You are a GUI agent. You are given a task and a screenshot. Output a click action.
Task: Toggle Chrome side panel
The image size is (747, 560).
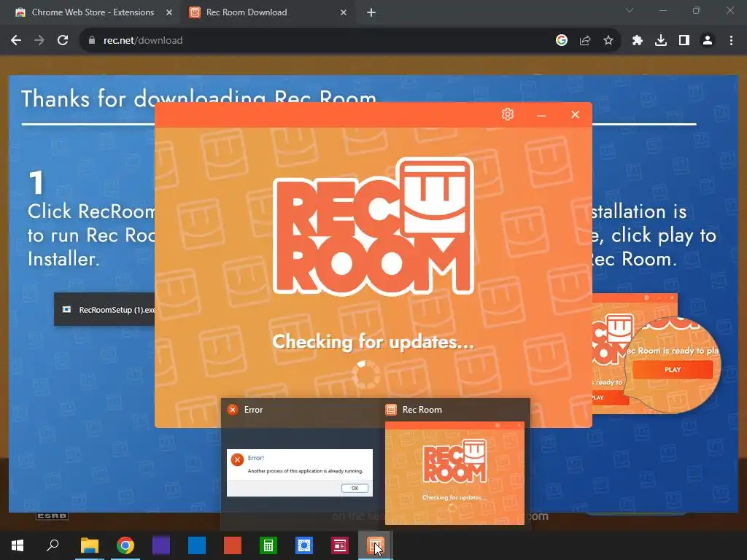click(x=684, y=41)
